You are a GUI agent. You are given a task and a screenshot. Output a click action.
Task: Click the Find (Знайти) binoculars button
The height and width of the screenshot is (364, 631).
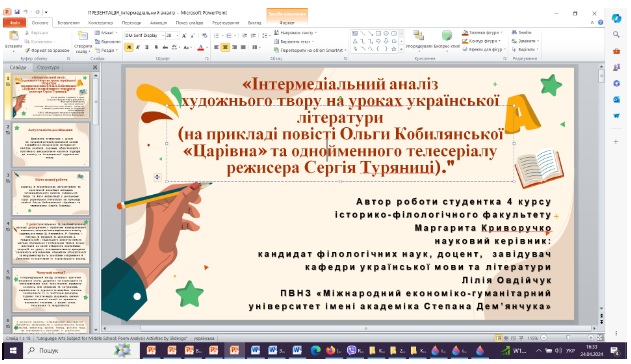coord(522,33)
